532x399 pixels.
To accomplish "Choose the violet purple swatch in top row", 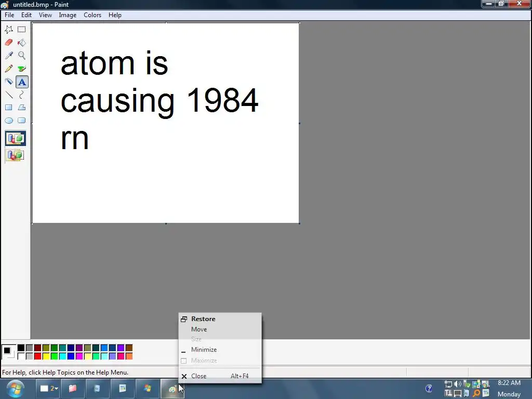I will pos(121,348).
